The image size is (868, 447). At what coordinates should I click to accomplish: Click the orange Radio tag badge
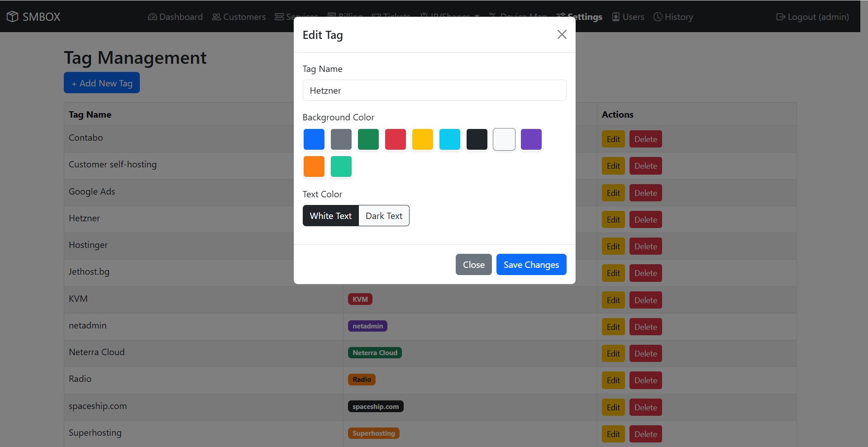[362, 380]
